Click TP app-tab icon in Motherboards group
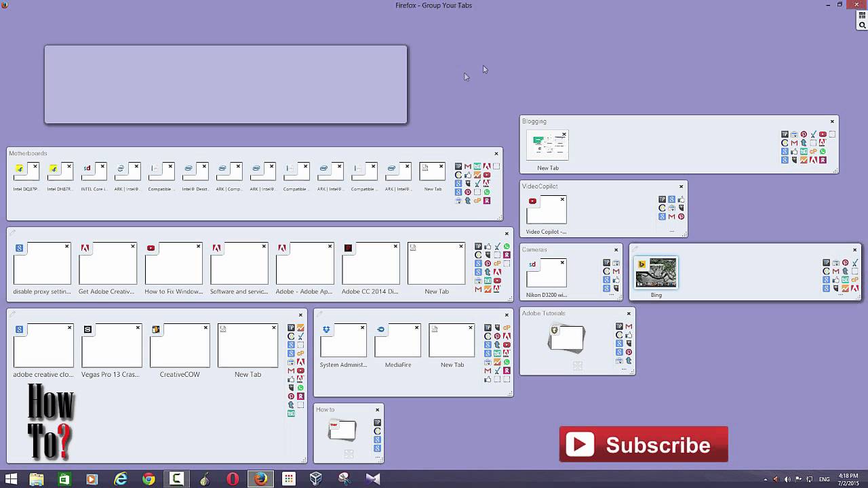Viewport: 868px width, 488px height. [458, 166]
